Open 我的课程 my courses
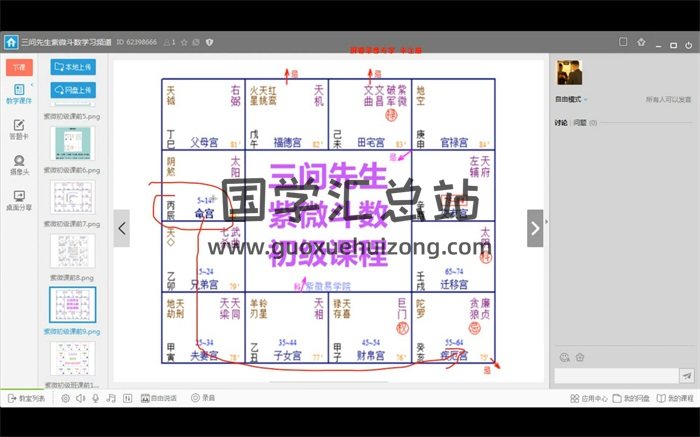The image size is (700, 437). (675, 398)
